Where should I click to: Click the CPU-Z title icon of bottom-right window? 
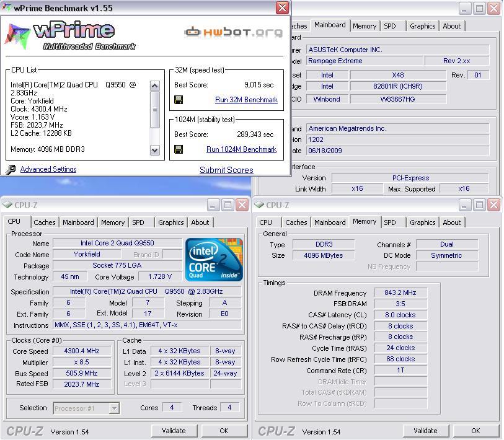(x=259, y=205)
